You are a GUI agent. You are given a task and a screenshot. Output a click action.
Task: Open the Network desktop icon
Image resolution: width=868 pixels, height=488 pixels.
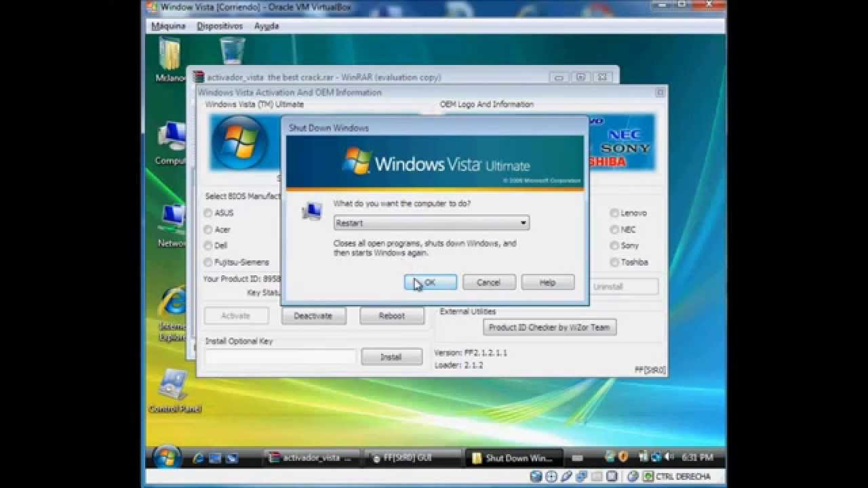coord(172,226)
